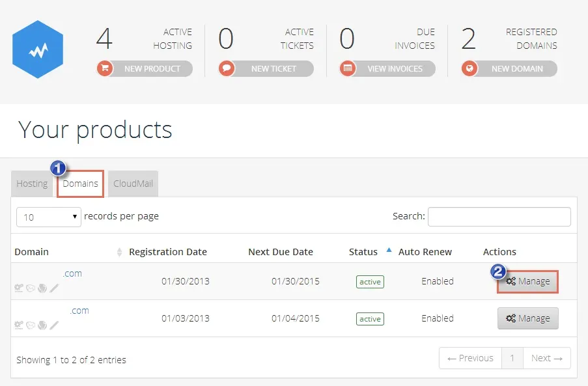Click Manage for the first domain
Image resolution: width=588 pixels, height=386 pixels.
(527, 281)
